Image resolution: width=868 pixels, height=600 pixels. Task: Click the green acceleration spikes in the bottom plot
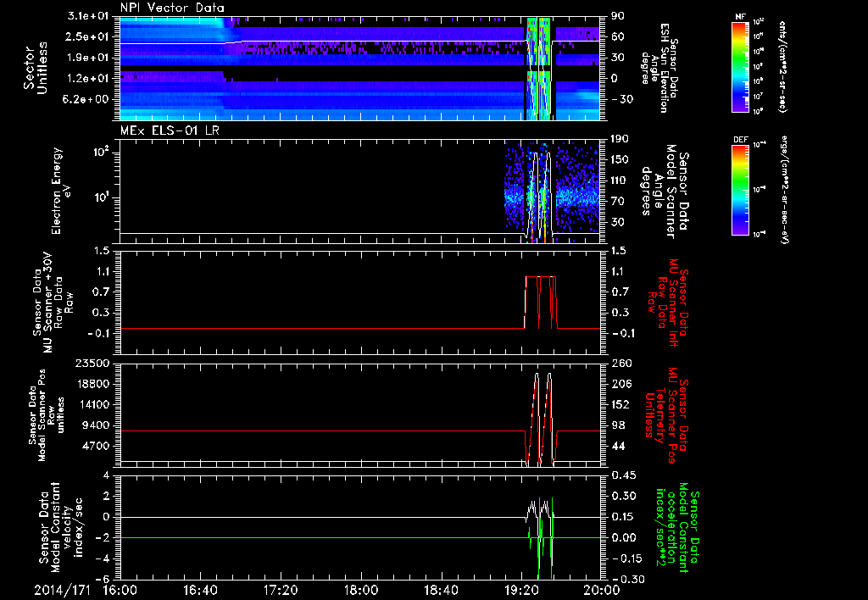pyautogui.click(x=541, y=538)
